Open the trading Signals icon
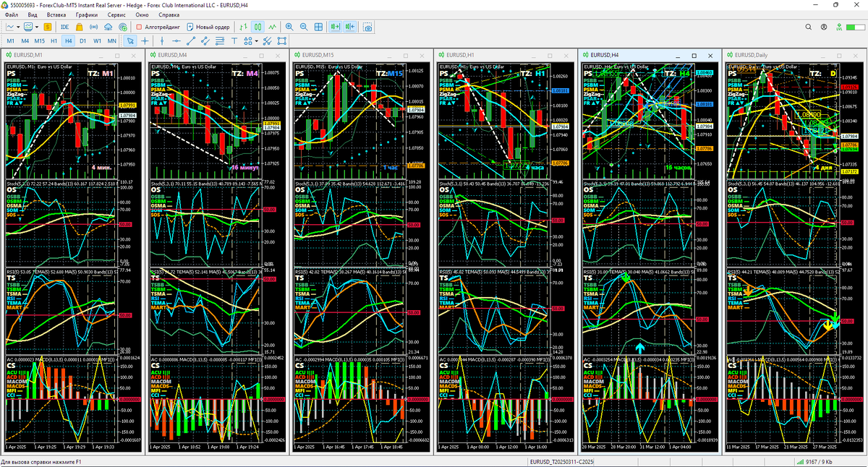The image size is (868, 467). (x=93, y=27)
